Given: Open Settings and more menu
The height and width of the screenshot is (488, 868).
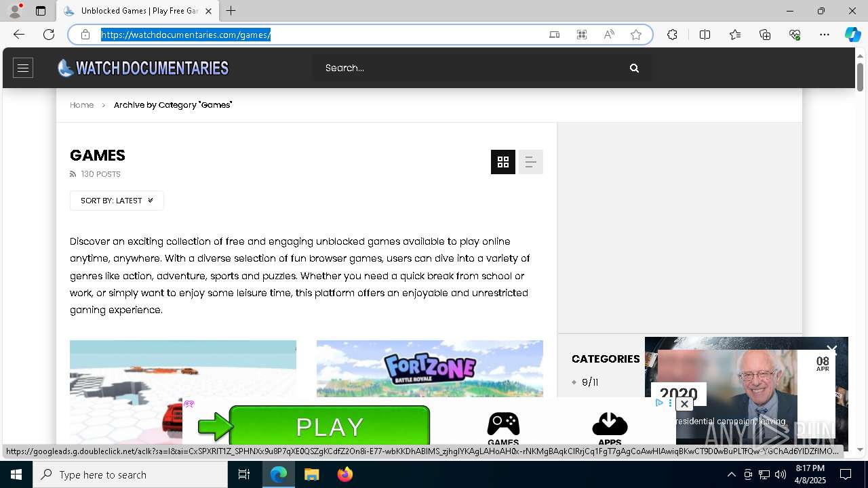Looking at the screenshot, I should click(825, 35).
